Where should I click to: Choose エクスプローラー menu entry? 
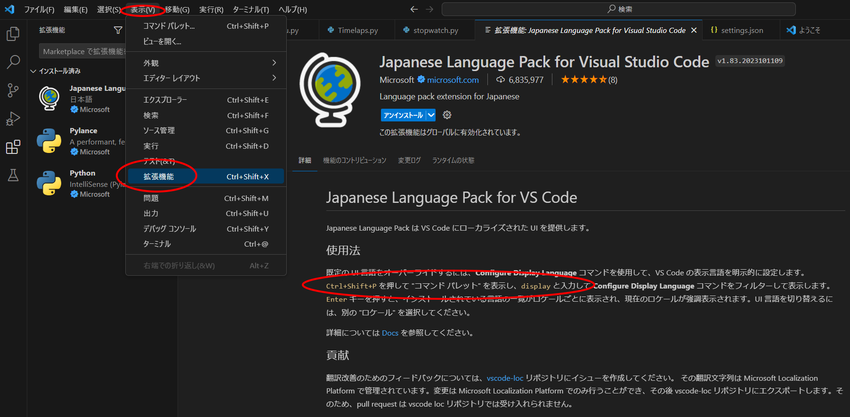(x=206, y=100)
